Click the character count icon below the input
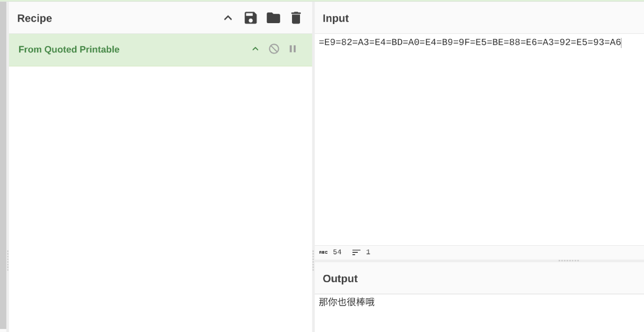The height and width of the screenshot is (332, 644). click(323, 252)
